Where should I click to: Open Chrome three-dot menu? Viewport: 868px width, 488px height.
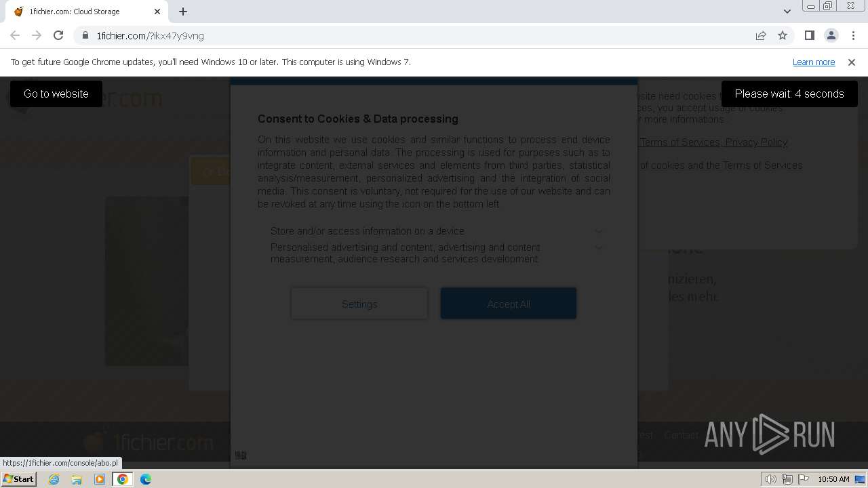854,35
